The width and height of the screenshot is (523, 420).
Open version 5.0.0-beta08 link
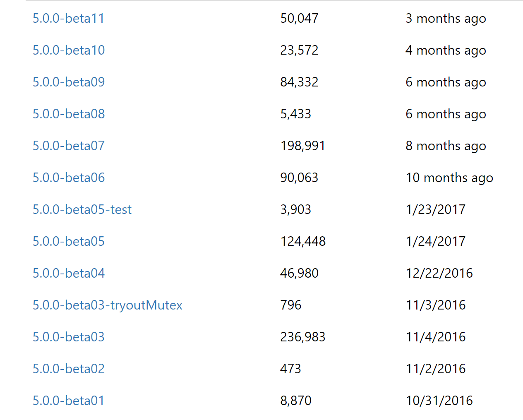coord(69,114)
